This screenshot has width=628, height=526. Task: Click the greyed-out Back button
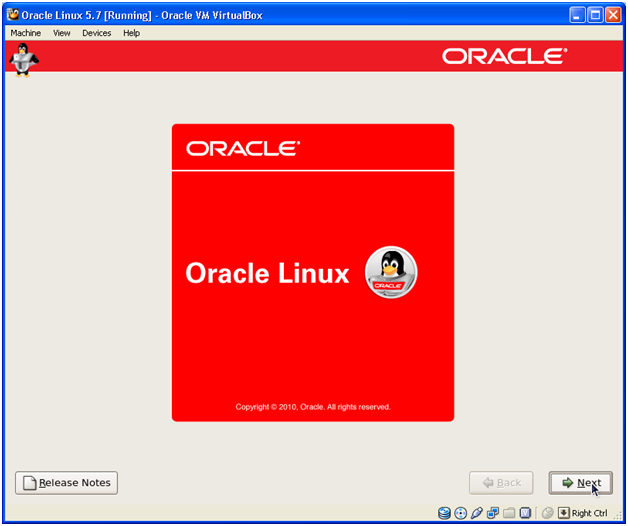point(501,483)
